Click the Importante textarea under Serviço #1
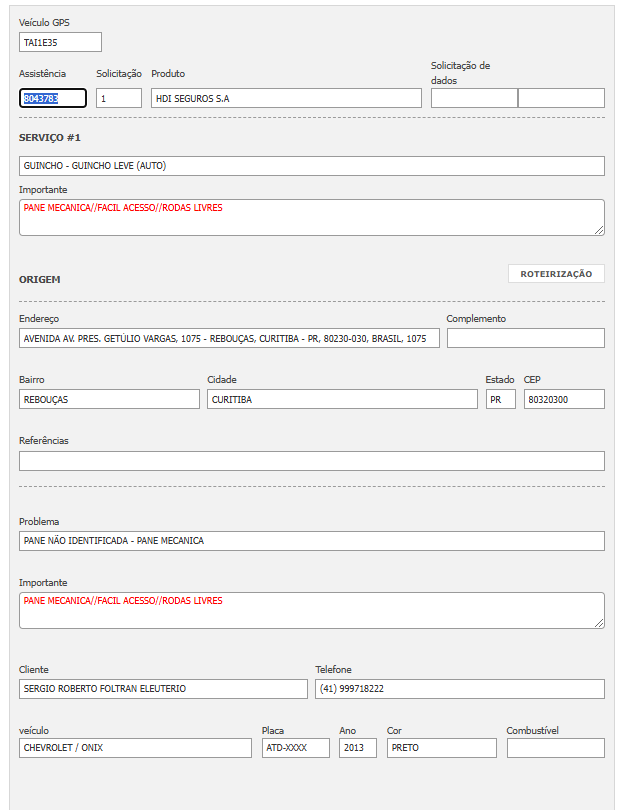Image resolution: width=627 pixels, height=810 pixels. point(312,217)
